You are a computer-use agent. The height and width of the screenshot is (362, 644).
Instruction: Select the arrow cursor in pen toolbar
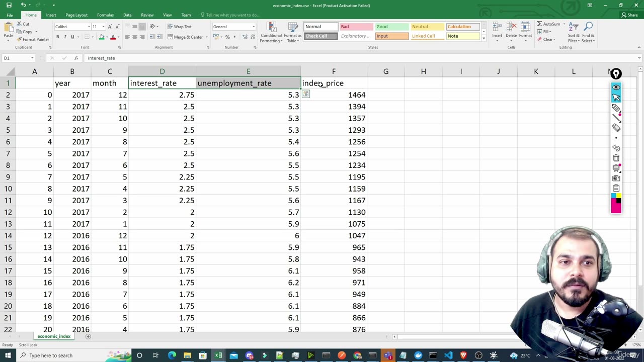(x=616, y=97)
